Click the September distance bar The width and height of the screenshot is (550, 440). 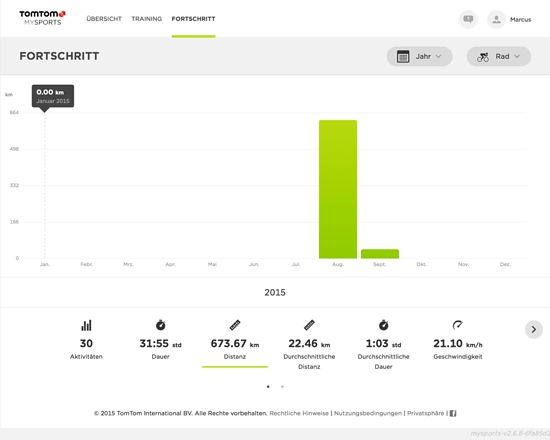(380, 254)
